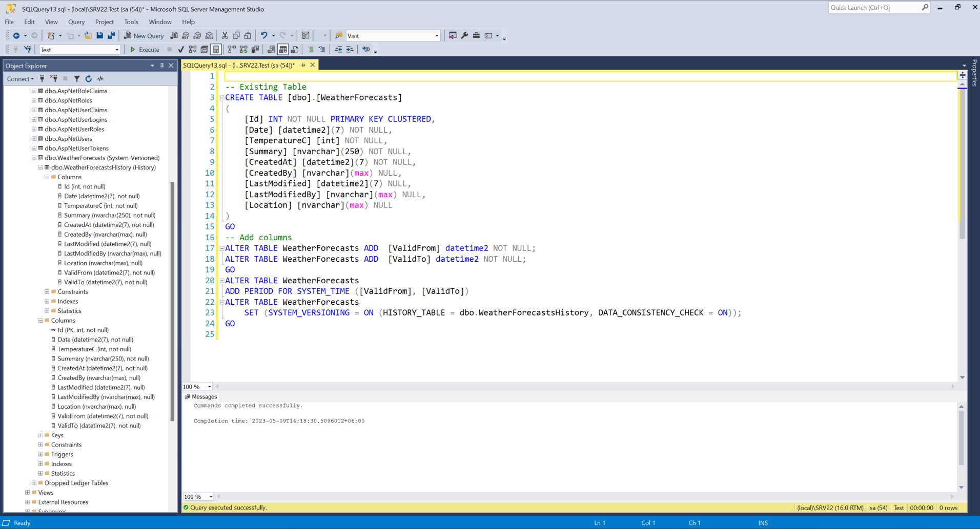
Task: Click the New MDX Query icon
Action: point(186,35)
